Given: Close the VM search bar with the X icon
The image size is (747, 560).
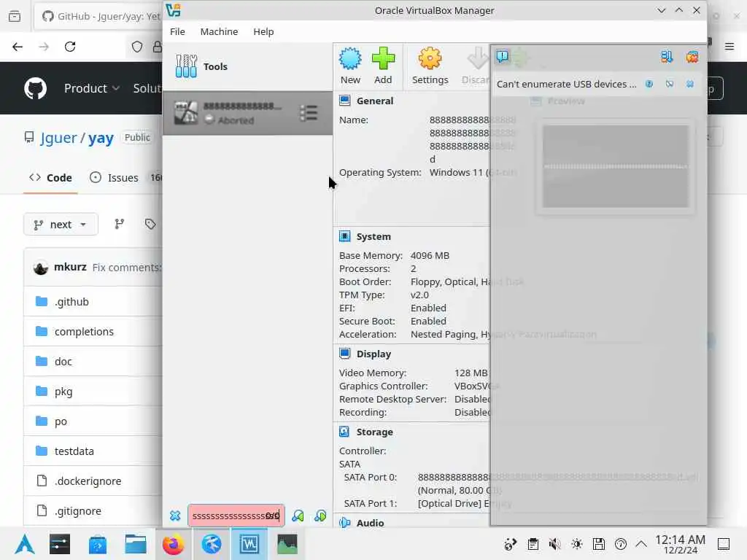Looking at the screenshot, I should [175, 516].
